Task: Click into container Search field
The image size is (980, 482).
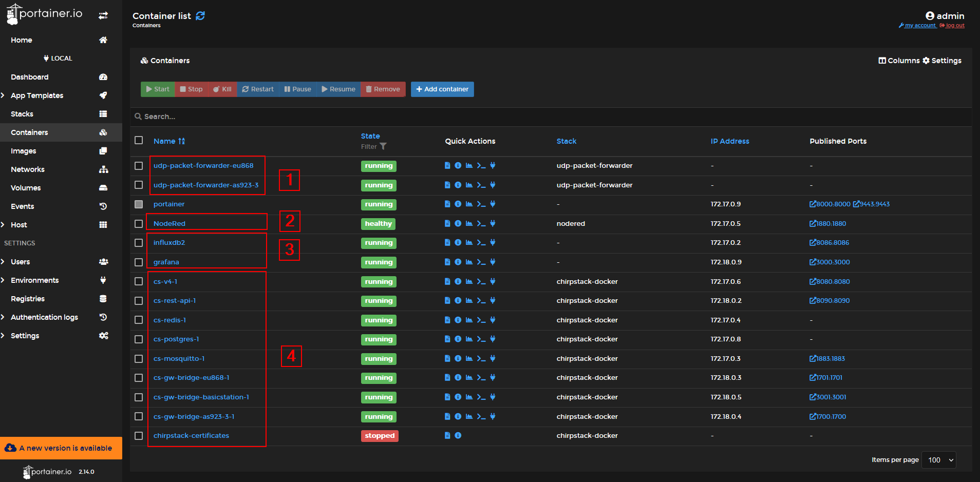Action: 551,117
